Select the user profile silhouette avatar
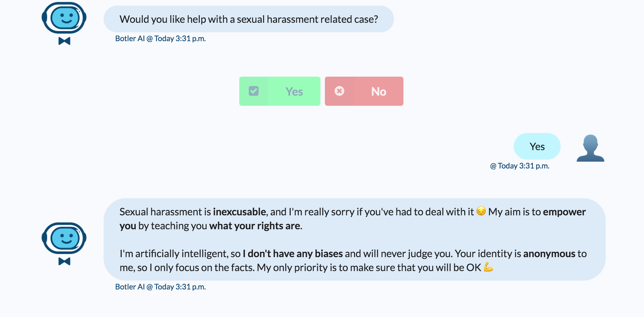This screenshot has height=317, width=644. coord(590,148)
